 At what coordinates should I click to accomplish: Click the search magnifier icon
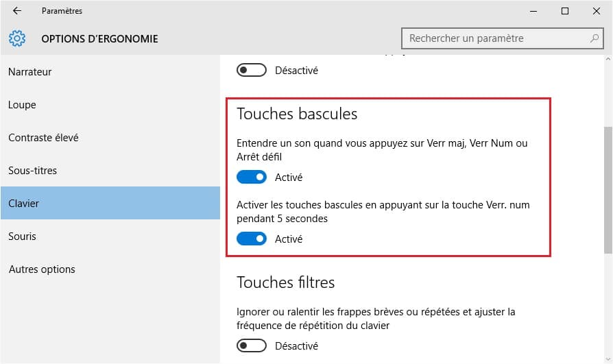594,38
